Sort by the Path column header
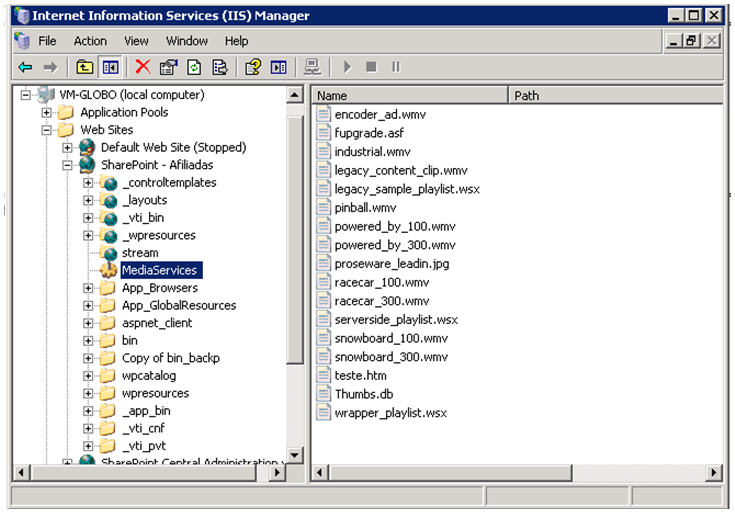The width and height of the screenshot is (735, 513). coord(616,95)
